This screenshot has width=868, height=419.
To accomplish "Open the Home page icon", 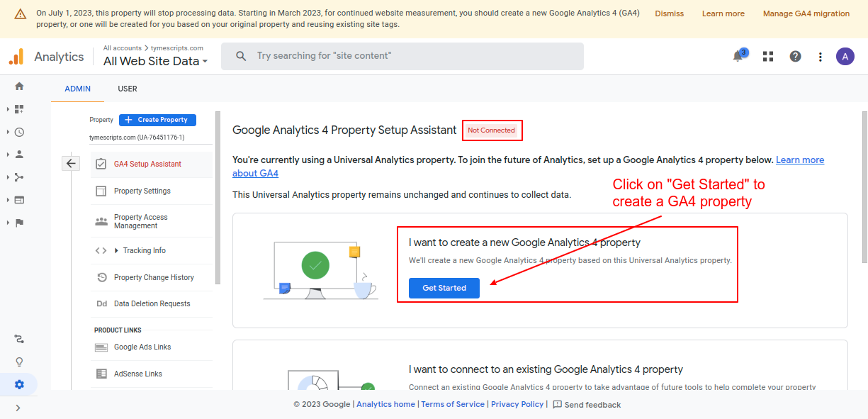I will pos(19,85).
